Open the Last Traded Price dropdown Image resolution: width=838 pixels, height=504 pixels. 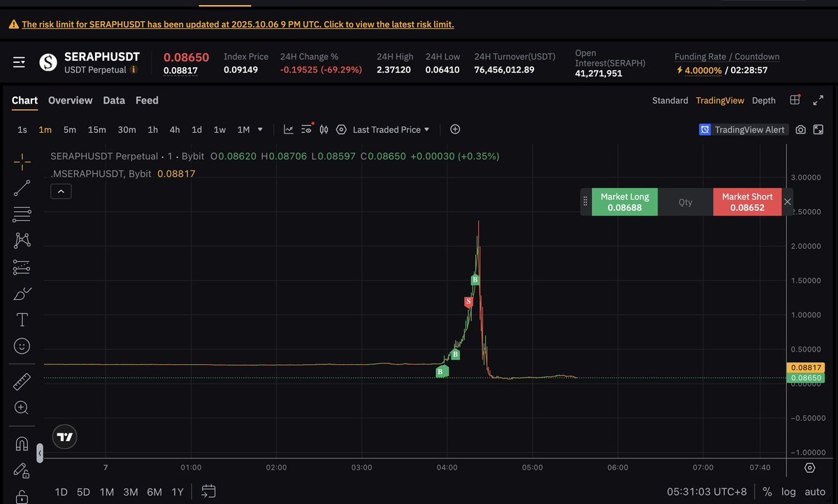tap(391, 129)
